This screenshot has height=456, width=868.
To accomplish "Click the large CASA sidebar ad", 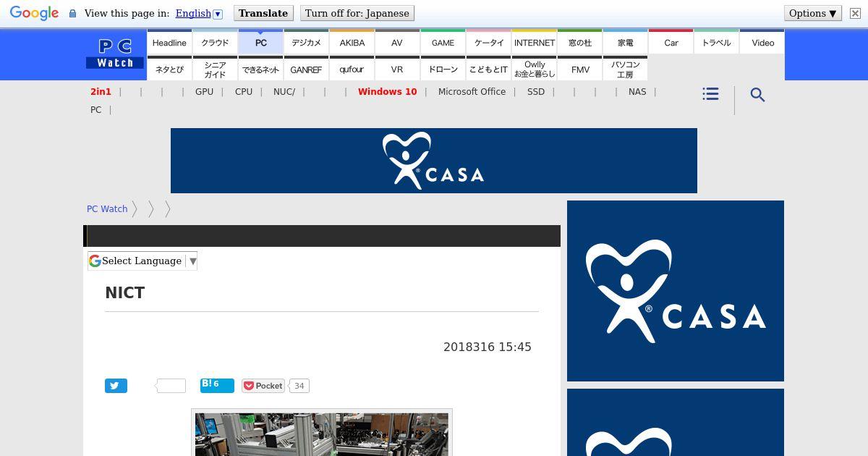I will [x=676, y=291].
